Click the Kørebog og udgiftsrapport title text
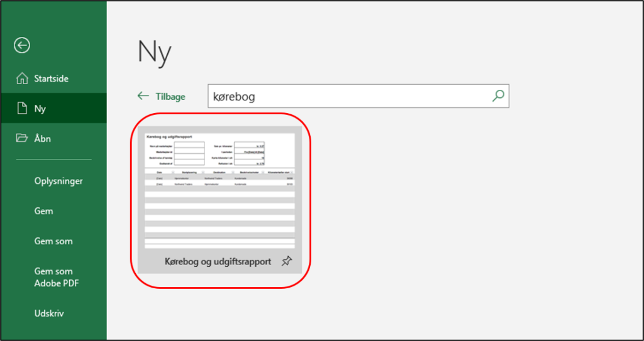 218,261
